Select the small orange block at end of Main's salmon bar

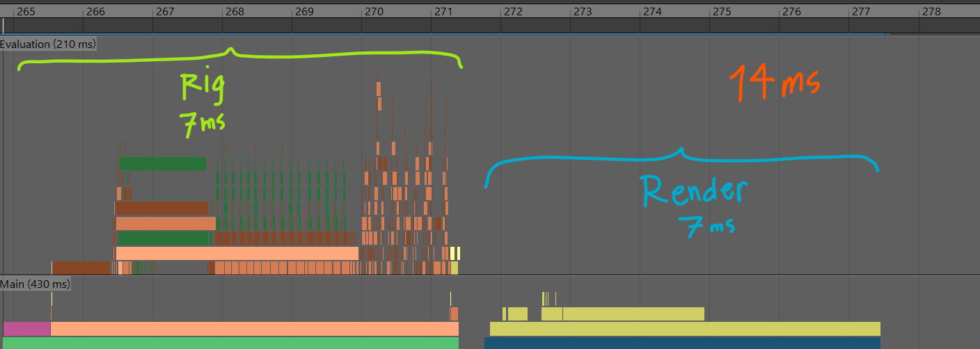click(454, 314)
